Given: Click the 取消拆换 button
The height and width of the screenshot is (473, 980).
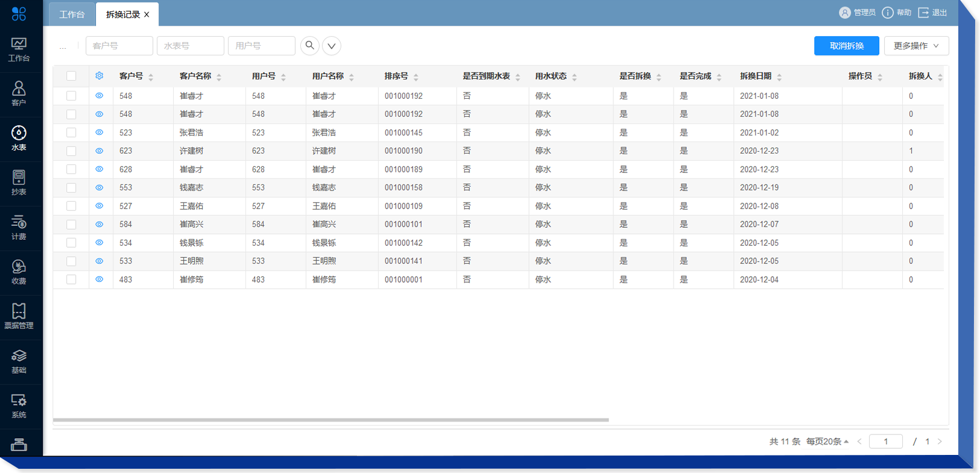Looking at the screenshot, I should tap(847, 46).
